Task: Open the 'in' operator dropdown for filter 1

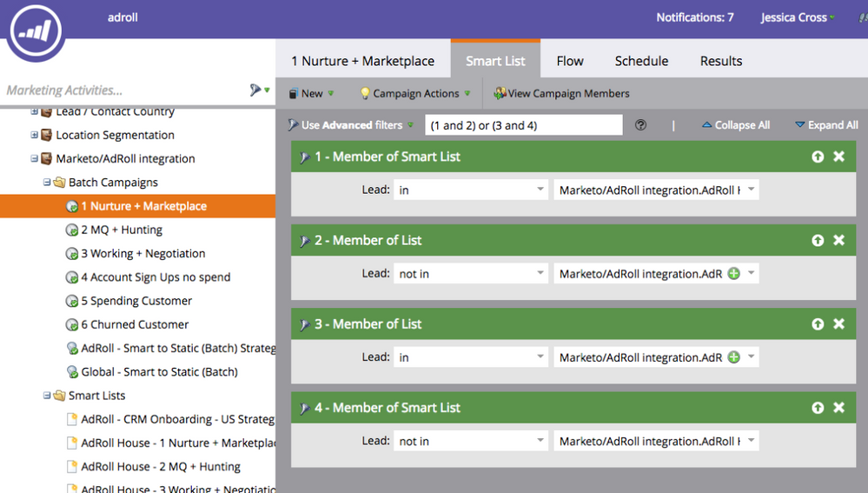Action: (470, 190)
